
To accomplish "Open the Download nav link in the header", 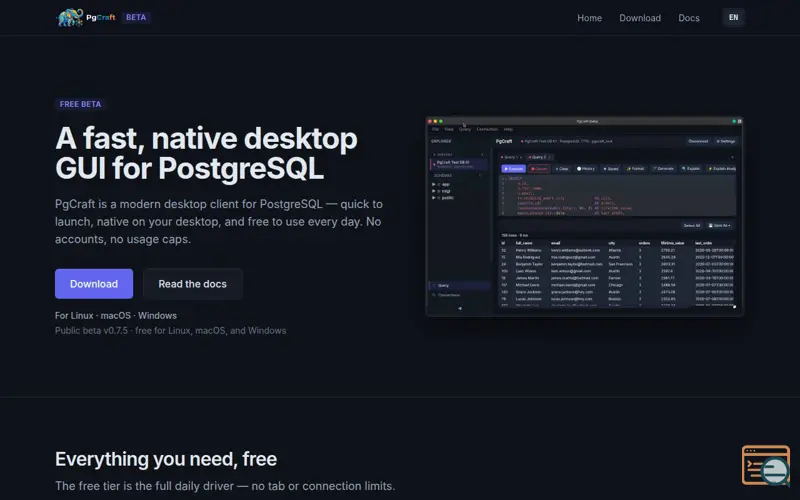I will 640,18.
